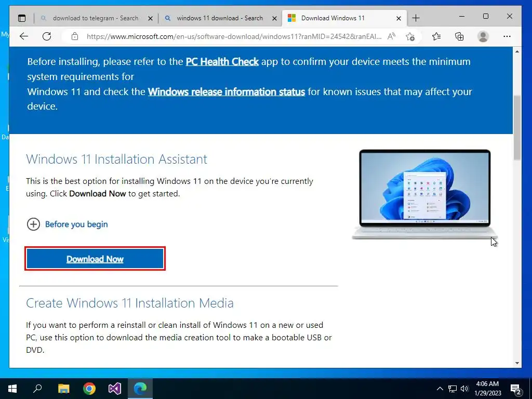Click the scroll up arrow
This screenshot has height=399, width=532.
pyautogui.click(x=517, y=51)
